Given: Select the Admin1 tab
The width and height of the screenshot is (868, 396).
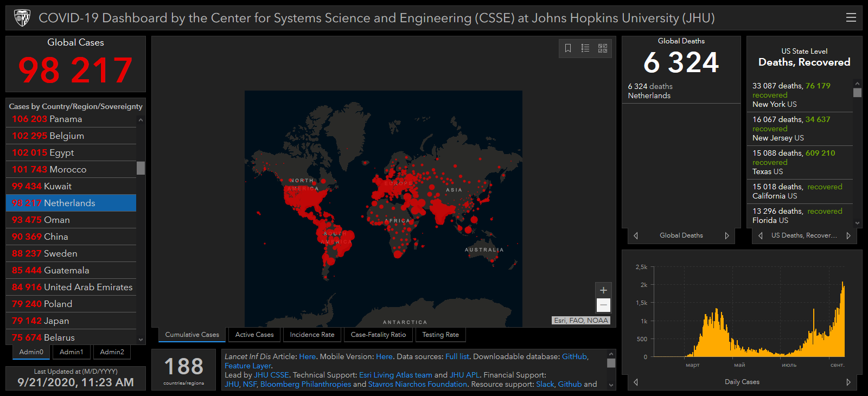Looking at the screenshot, I should click(x=72, y=352).
